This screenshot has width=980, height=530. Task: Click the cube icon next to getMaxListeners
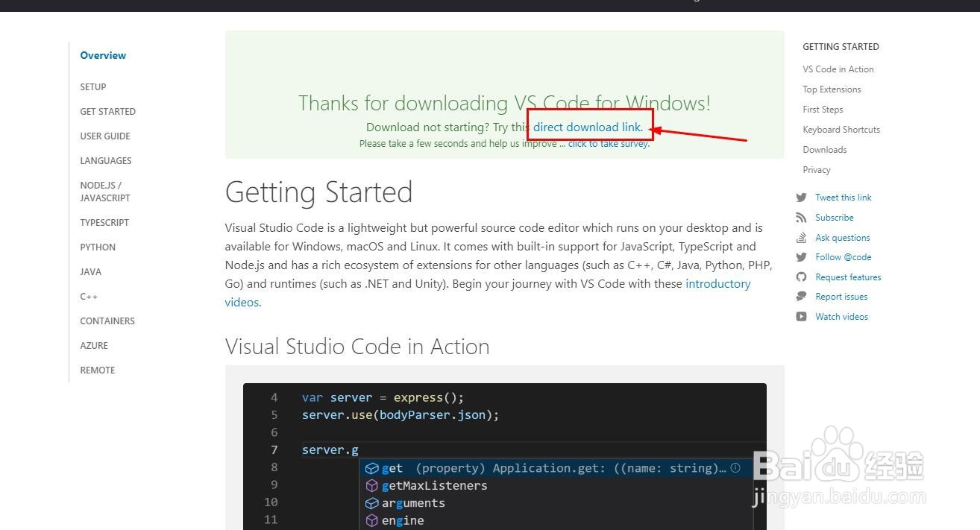371,485
